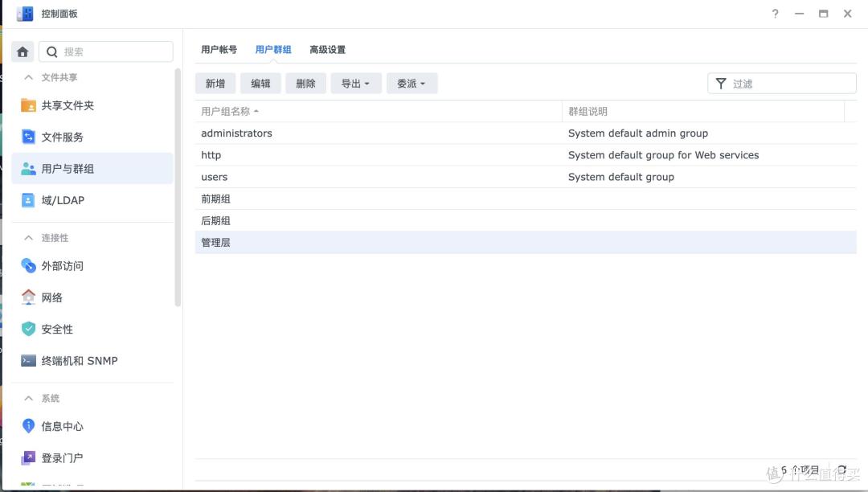This screenshot has height=492, width=868.
Task: Click the help question mark icon
Action: (775, 14)
